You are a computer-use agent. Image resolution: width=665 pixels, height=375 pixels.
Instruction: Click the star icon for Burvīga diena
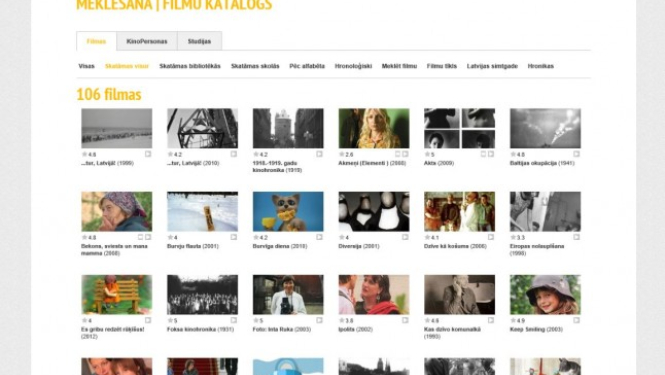click(256, 238)
